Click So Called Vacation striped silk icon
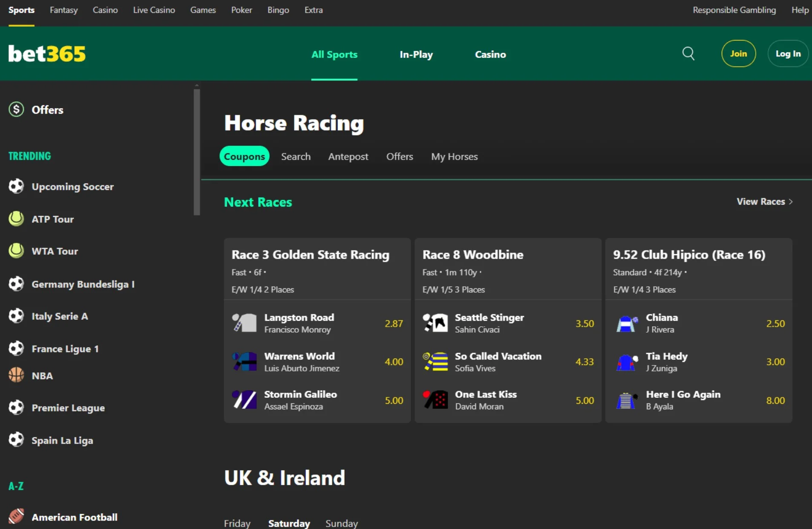 (435, 362)
